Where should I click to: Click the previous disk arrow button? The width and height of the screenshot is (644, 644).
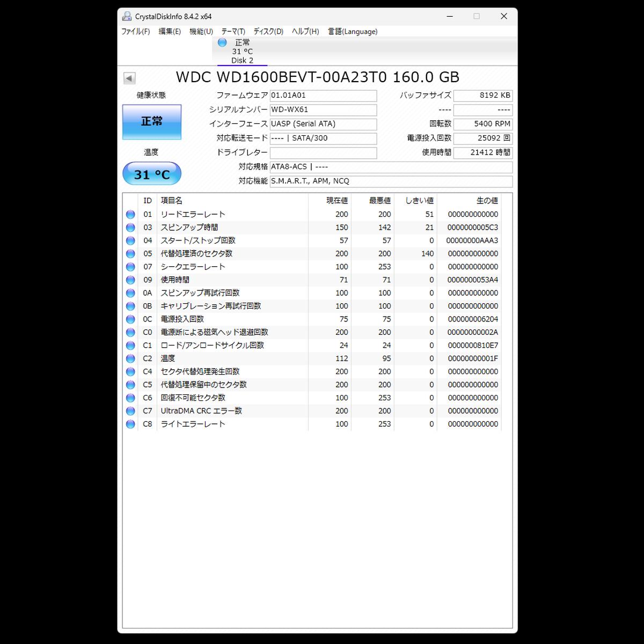click(x=129, y=78)
